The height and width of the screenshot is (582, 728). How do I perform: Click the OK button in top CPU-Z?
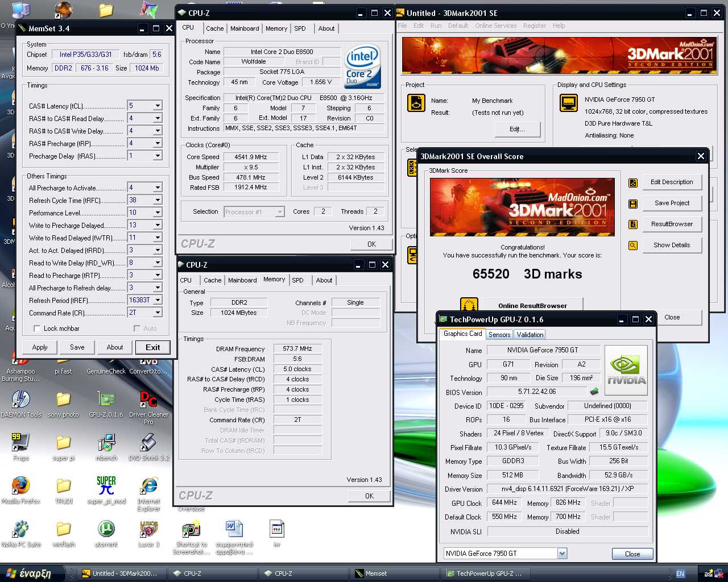371,244
